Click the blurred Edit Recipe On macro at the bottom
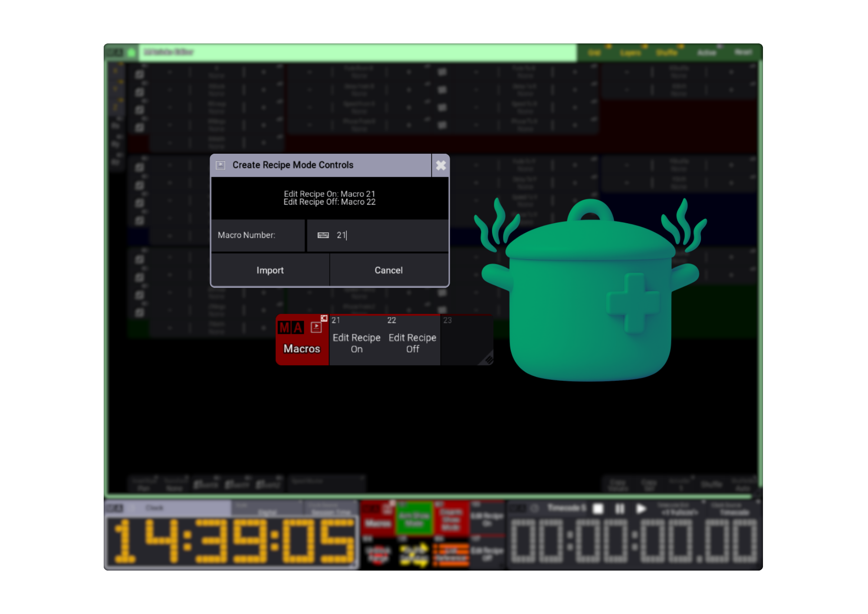 [487, 518]
